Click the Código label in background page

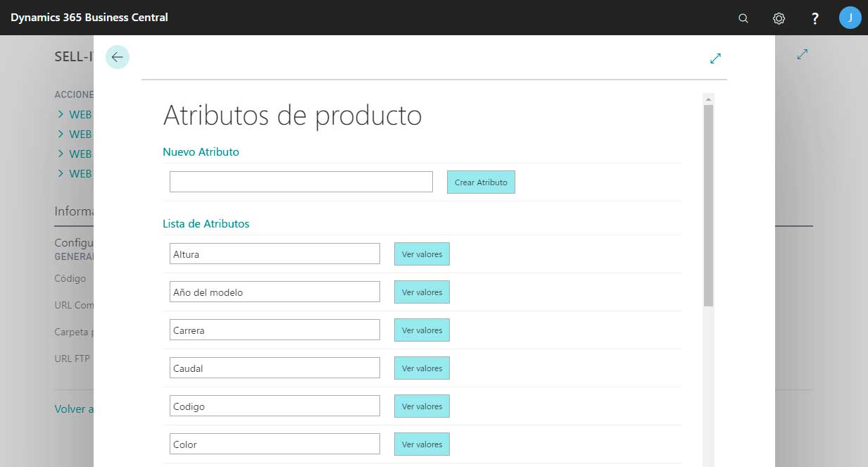(x=70, y=278)
